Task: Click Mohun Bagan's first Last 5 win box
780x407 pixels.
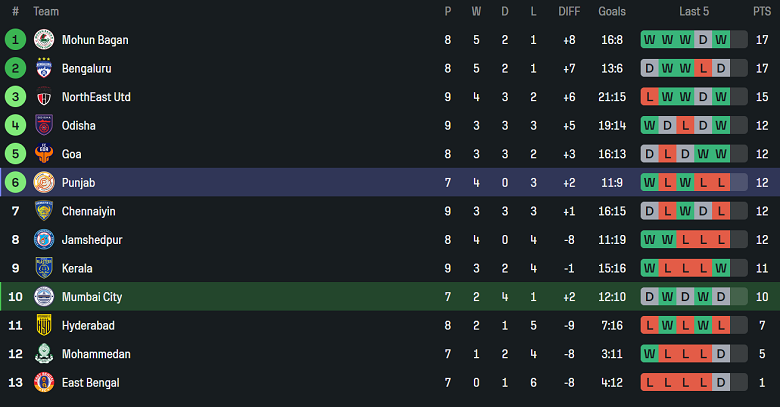Action: pyautogui.click(x=650, y=40)
